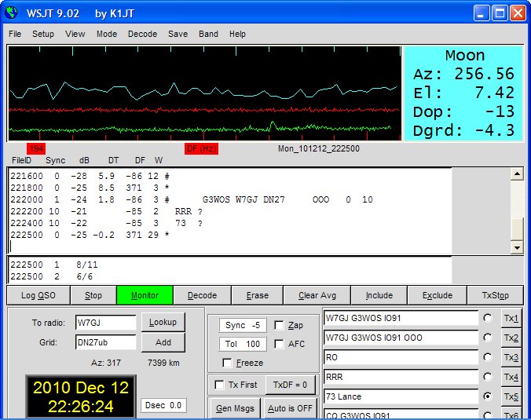Click the red 194 frequency label
531x420 pixels.
[x=36, y=148]
